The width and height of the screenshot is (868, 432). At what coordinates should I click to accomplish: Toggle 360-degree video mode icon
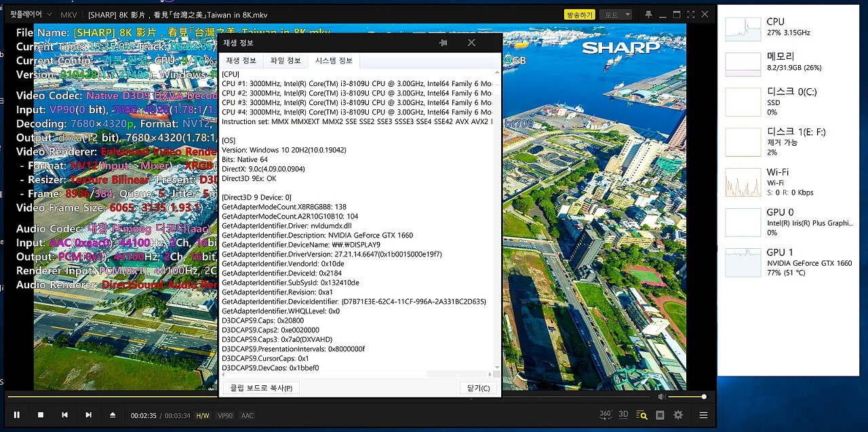(x=606, y=414)
